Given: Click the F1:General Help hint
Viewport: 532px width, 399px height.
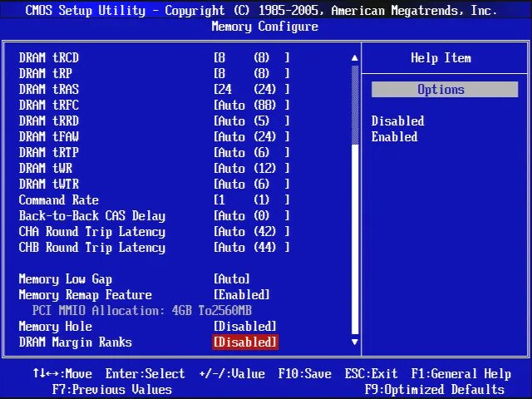Looking at the screenshot, I should pos(461,374).
